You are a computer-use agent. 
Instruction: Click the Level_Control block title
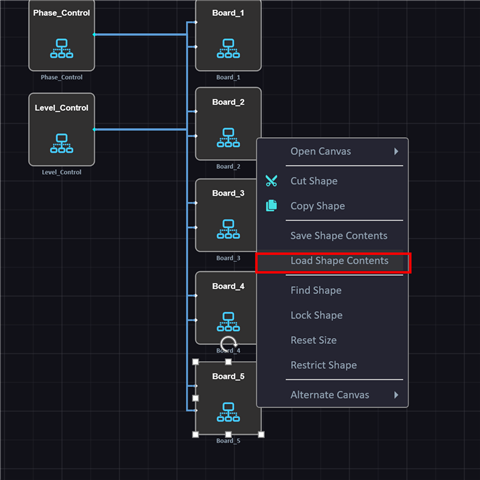tap(62, 108)
